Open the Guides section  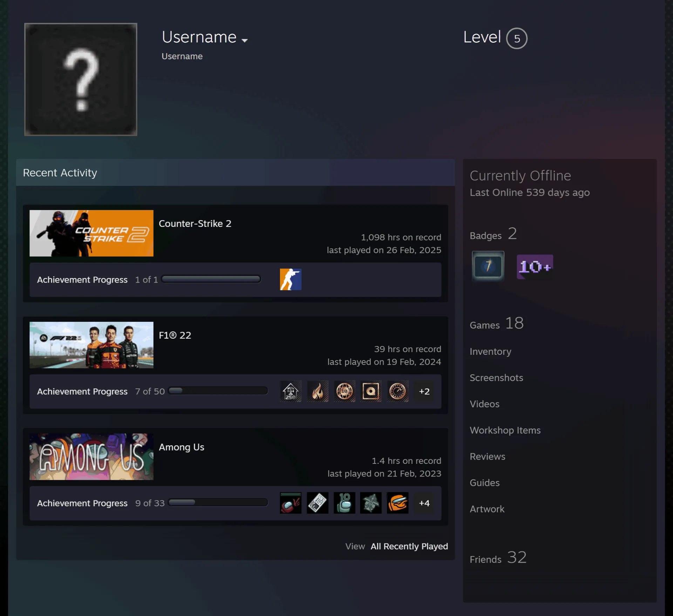(485, 483)
